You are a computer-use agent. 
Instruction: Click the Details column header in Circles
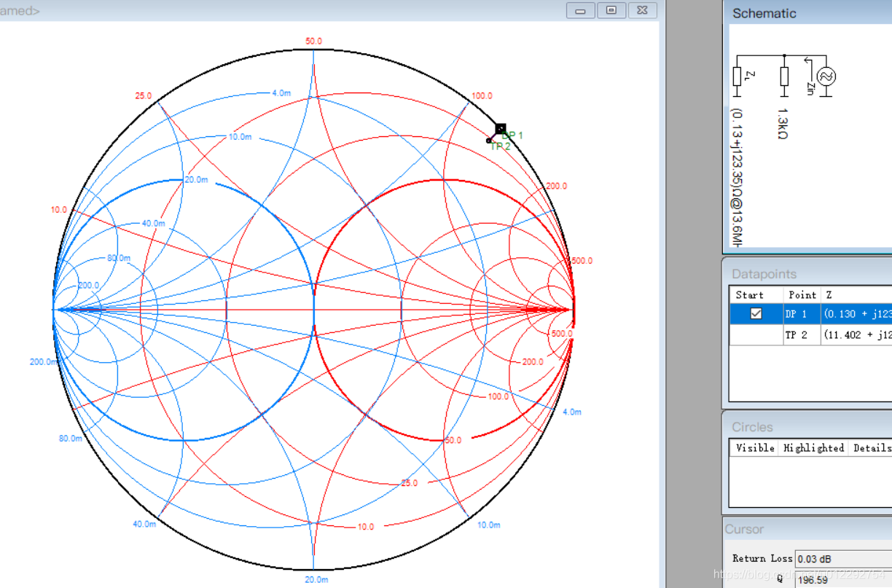tap(871, 448)
